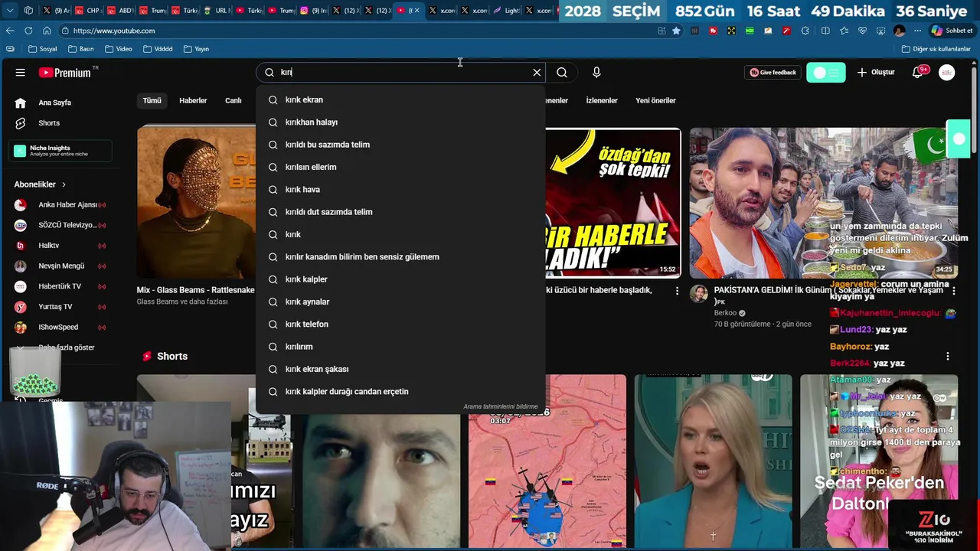
Task: Reload the page with refresh icon
Action: [28, 31]
